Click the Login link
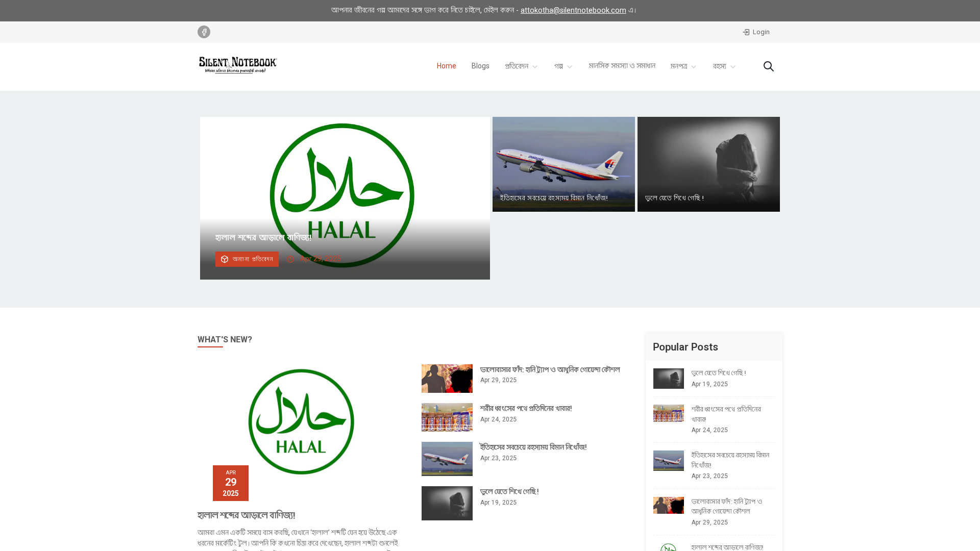980x551 pixels. (x=756, y=32)
